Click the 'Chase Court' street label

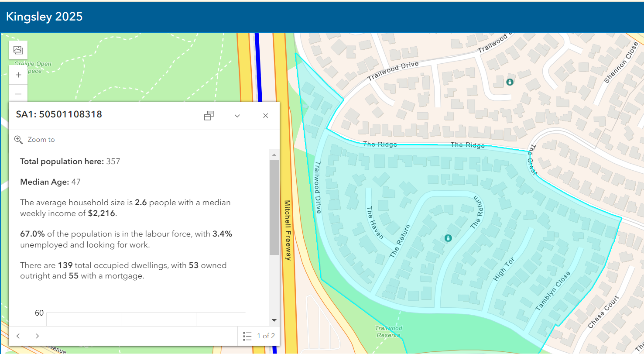(x=603, y=312)
